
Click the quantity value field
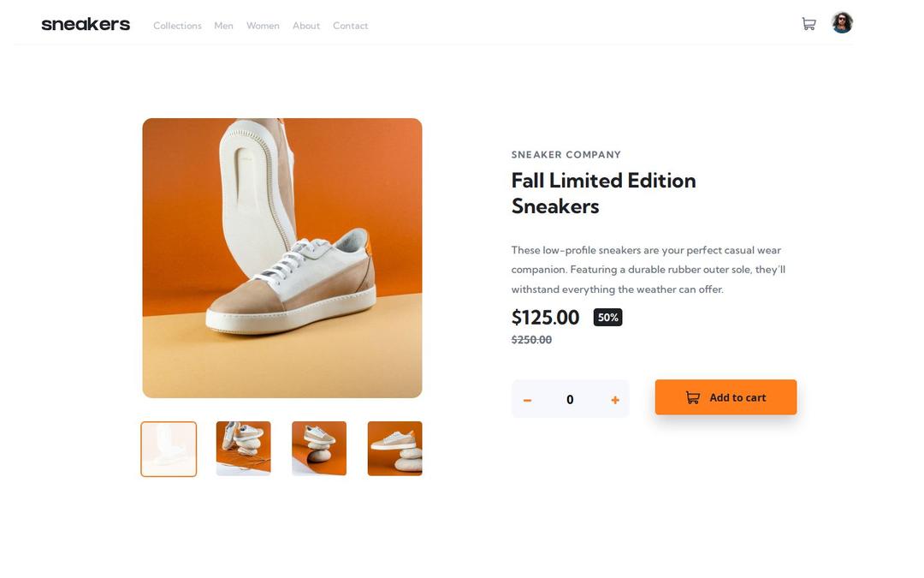click(x=570, y=400)
